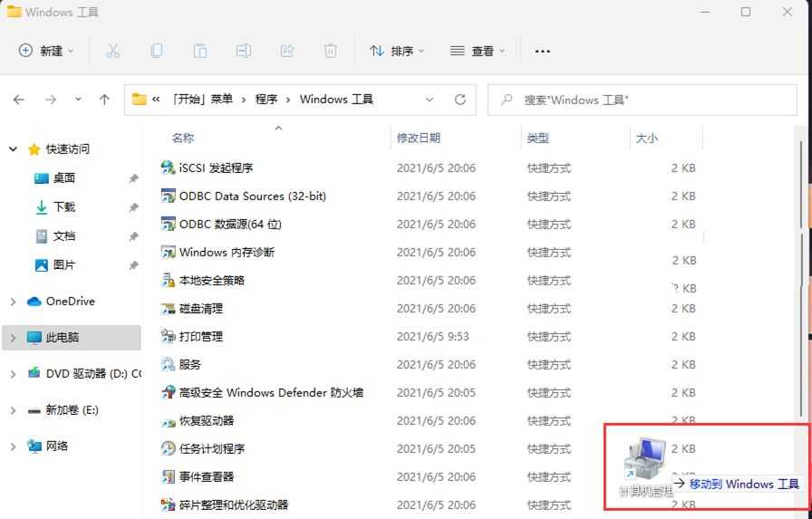Click the Windows 工具 breadcrumb segment

click(x=336, y=99)
